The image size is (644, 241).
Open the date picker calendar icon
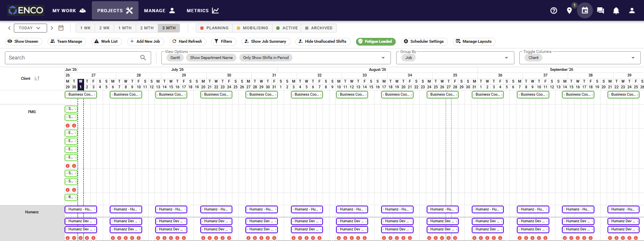pyautogui.click(x=61, y=28)
